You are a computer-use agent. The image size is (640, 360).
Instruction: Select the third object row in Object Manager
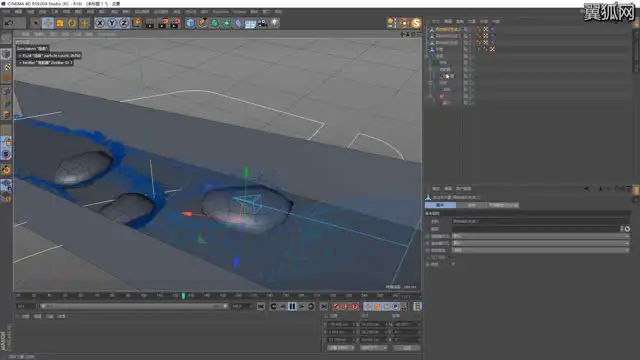[447, 42]
